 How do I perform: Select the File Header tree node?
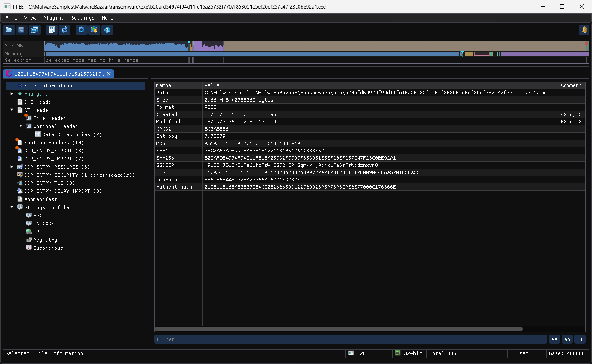(x=50, y=118)
